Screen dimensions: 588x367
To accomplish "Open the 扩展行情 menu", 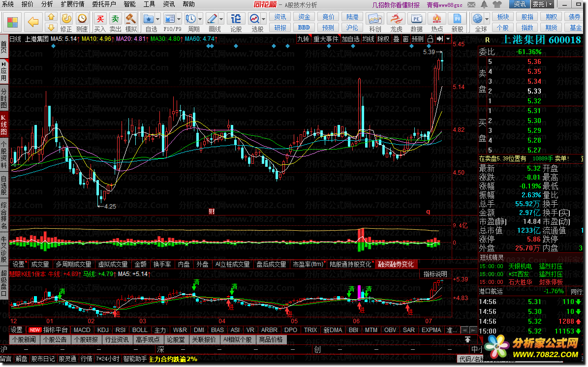I will point(72,4).
